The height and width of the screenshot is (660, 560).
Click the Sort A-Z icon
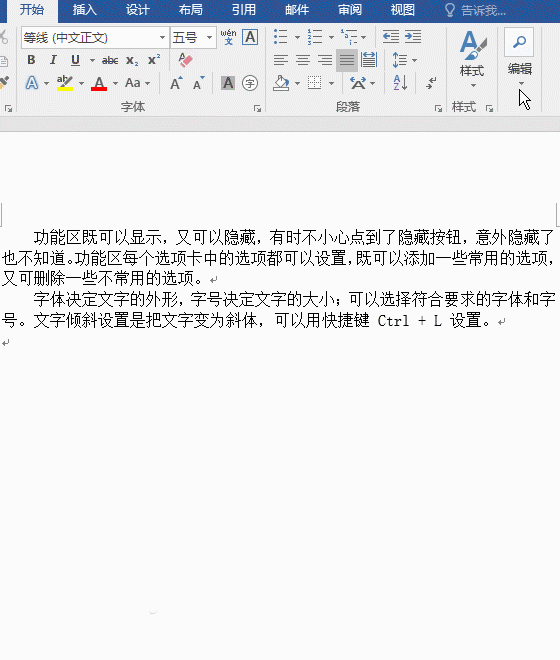click(400, 83)
